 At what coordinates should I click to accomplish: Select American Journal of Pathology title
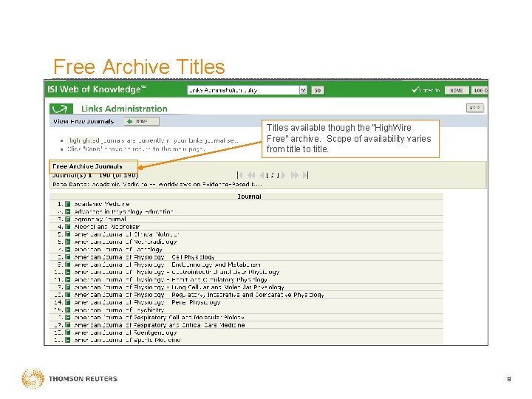pos(118,250)
